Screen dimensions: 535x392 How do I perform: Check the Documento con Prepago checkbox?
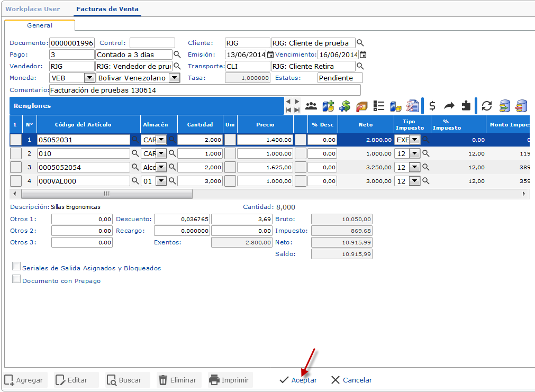(16, 279)
